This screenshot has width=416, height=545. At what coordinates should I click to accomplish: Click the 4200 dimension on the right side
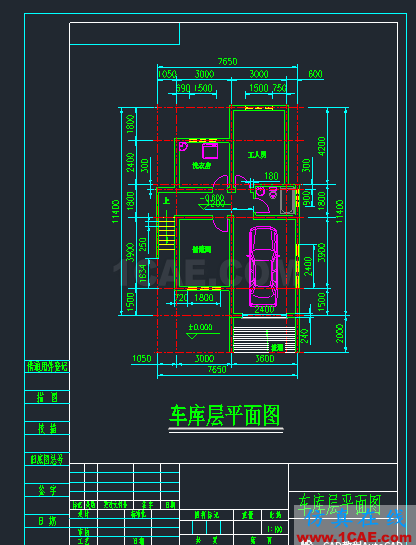point(321,146)
